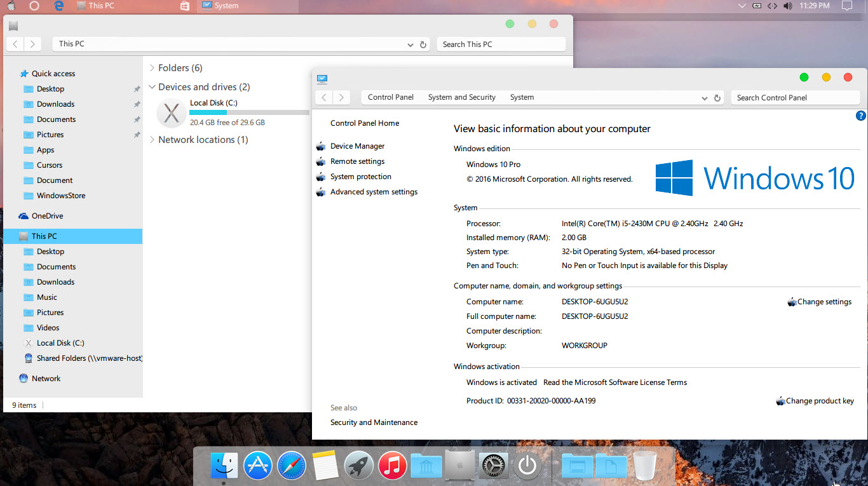Viewport: 868px width, 486px height.
Task: Launch the App Store dock icon
Action: [x=257, y=465]
